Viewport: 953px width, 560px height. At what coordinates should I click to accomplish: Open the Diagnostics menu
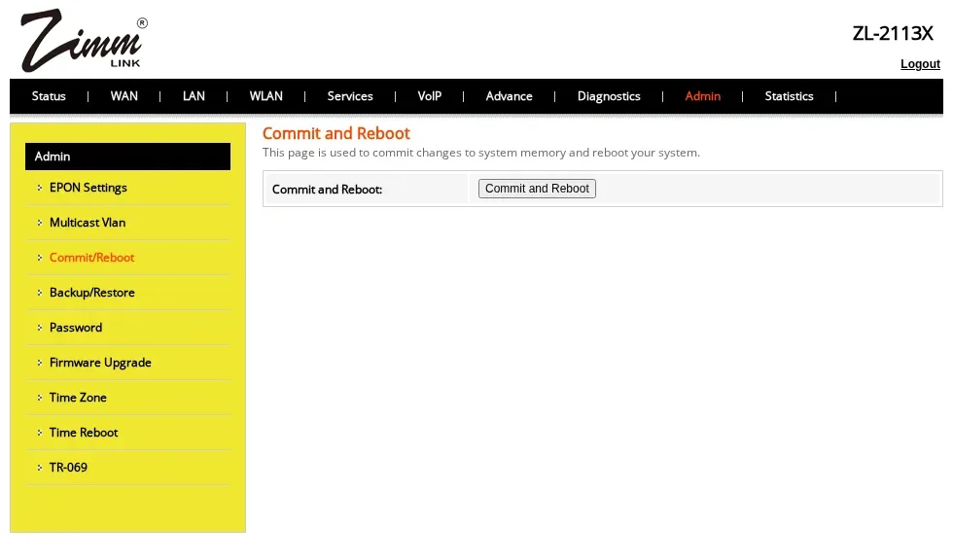609,96
